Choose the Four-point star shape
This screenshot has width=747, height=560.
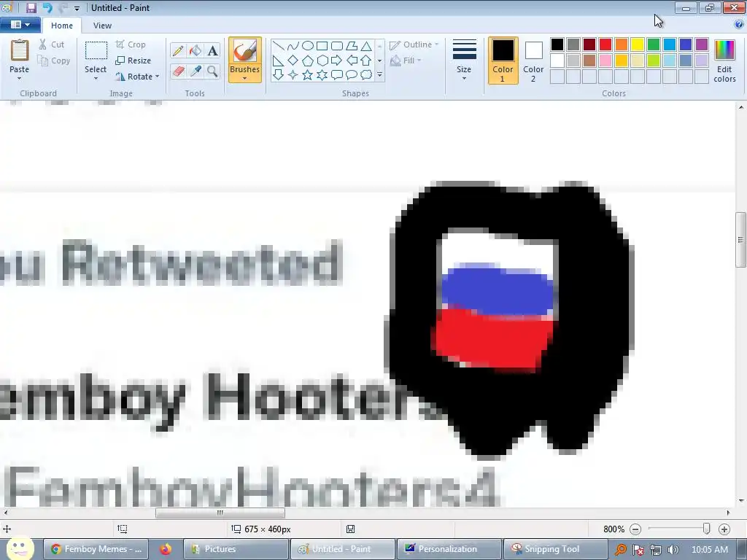tap(293, 75)
